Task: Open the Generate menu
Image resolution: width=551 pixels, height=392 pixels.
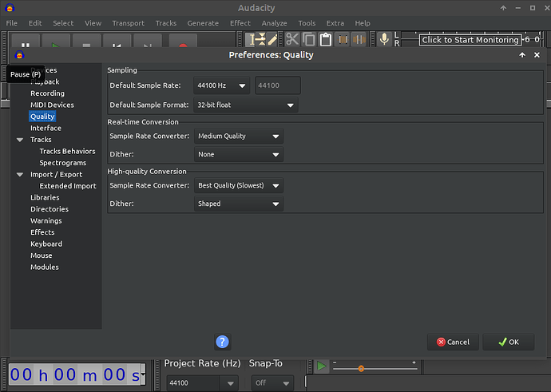Action: [203, 23]
